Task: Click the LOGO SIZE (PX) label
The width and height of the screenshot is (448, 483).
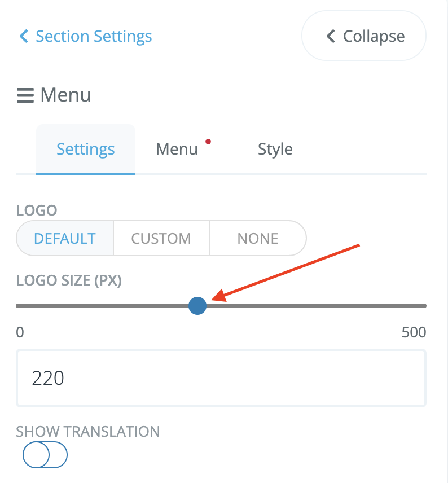Action: [x=69, y=280]
